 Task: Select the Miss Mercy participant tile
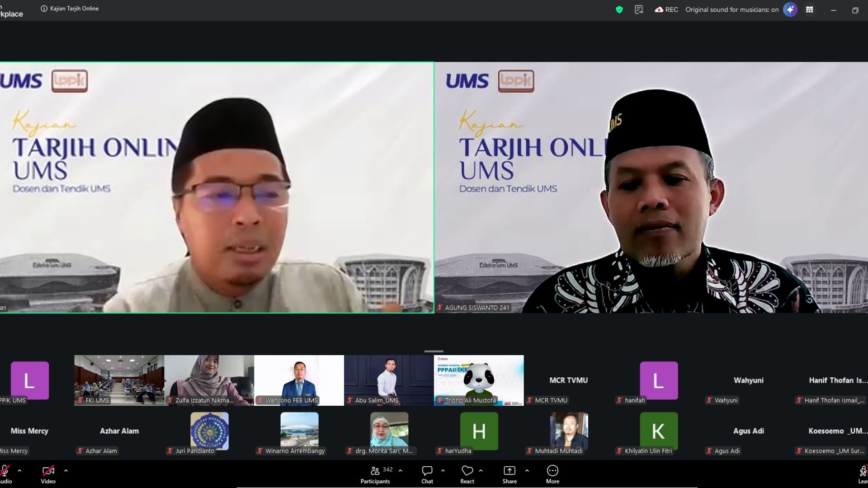click(x=29, y=431)
